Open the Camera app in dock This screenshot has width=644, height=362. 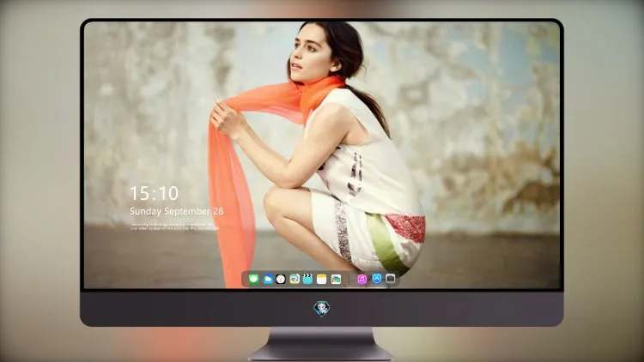(390, 279)
